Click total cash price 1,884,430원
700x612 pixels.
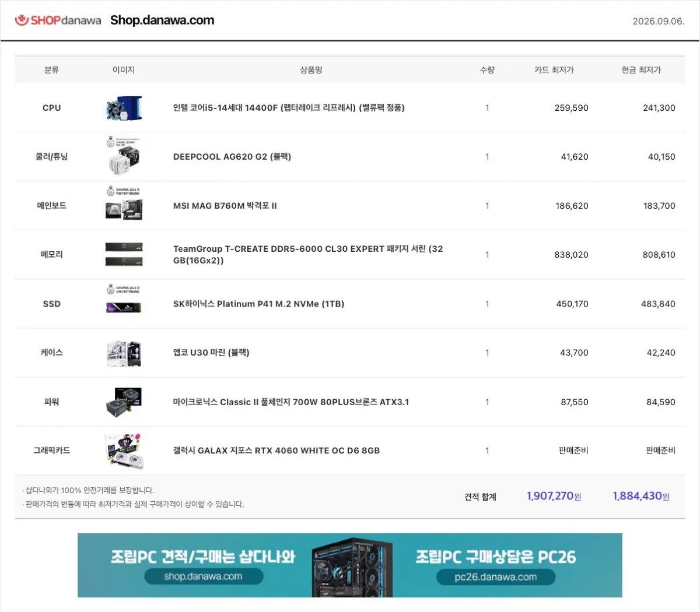(641, 496)
